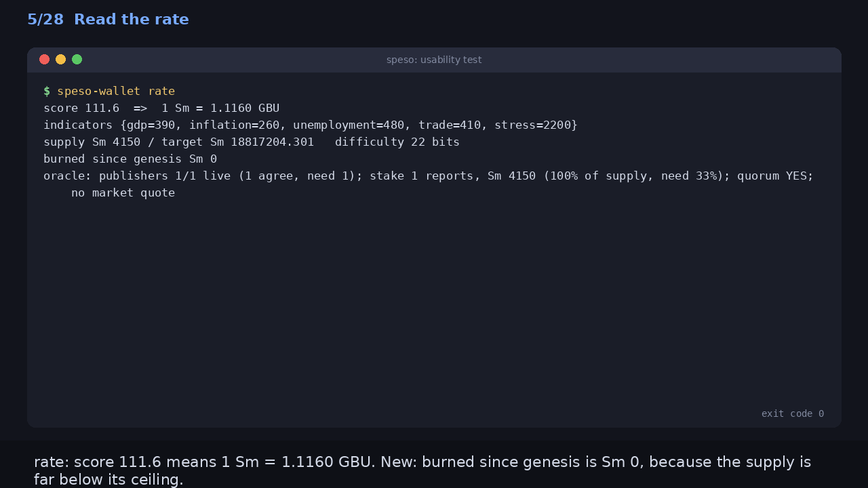Click the oracle publishers quorum line
The height and width of the screenshot is (488, 868).
[x=429, y=176]
